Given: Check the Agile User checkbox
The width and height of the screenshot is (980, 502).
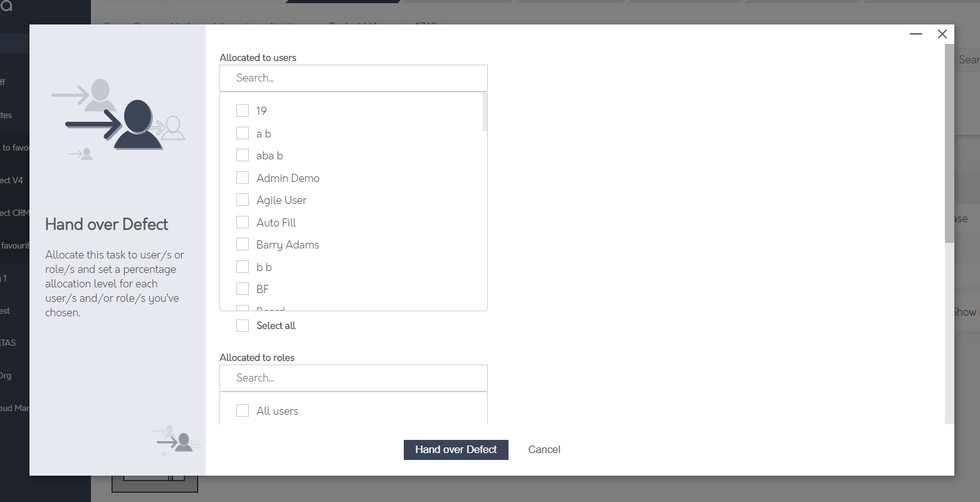Looking at the screenshot, I should 243,200.
